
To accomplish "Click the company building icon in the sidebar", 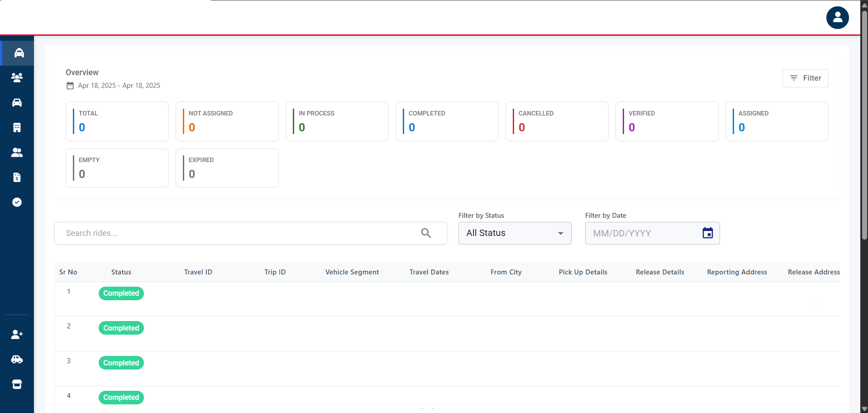I will click(17, 127).
